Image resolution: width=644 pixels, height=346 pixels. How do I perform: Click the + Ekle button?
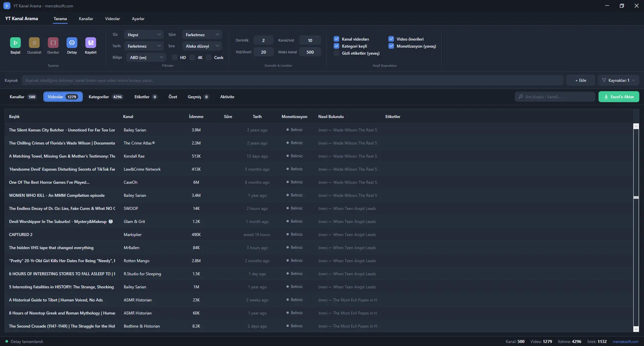click(x=581, y=80)
